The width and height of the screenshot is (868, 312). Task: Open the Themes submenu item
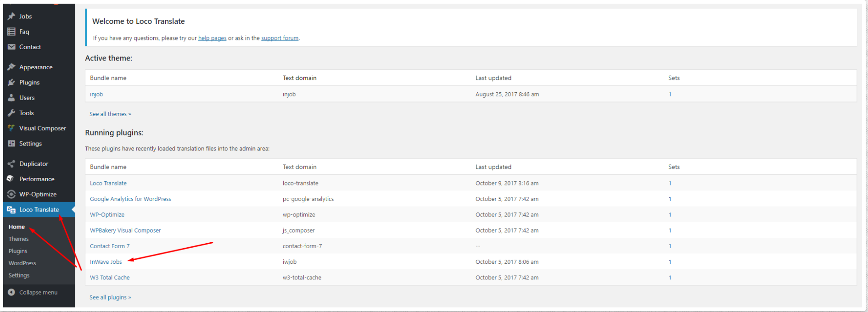(18, 239)
